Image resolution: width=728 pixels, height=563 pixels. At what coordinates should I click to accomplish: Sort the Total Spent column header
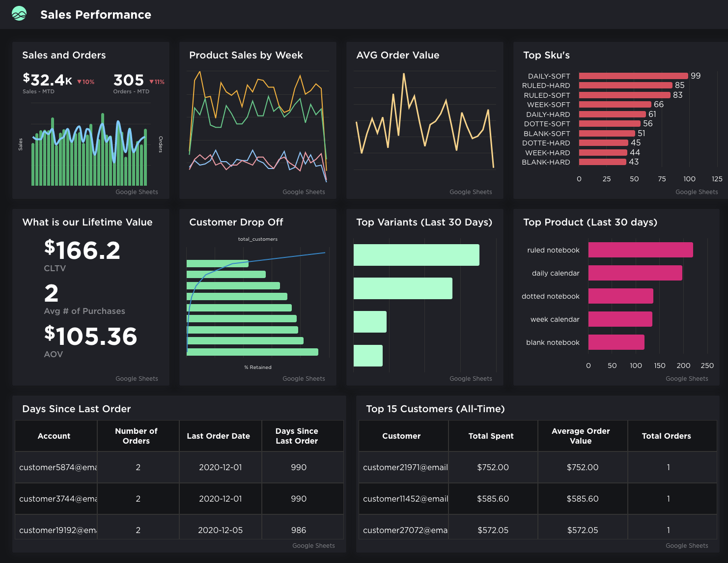[x=491, y=436]
